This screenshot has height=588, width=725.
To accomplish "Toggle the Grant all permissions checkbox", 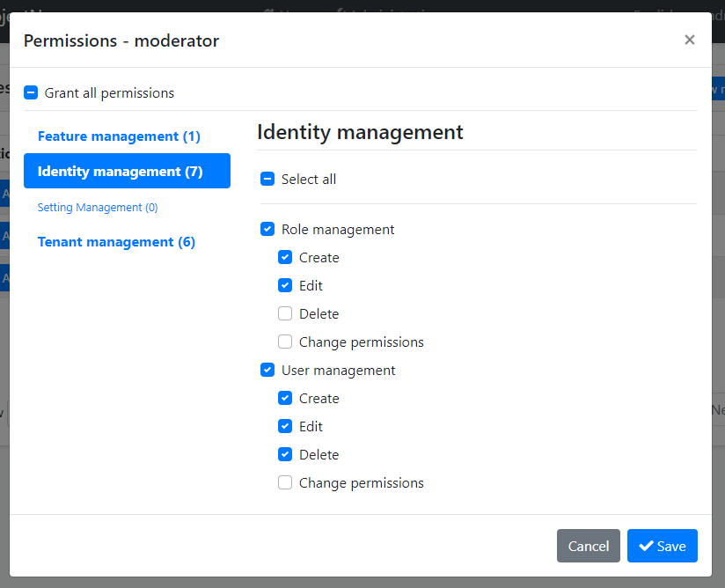I will pos(31,92).
